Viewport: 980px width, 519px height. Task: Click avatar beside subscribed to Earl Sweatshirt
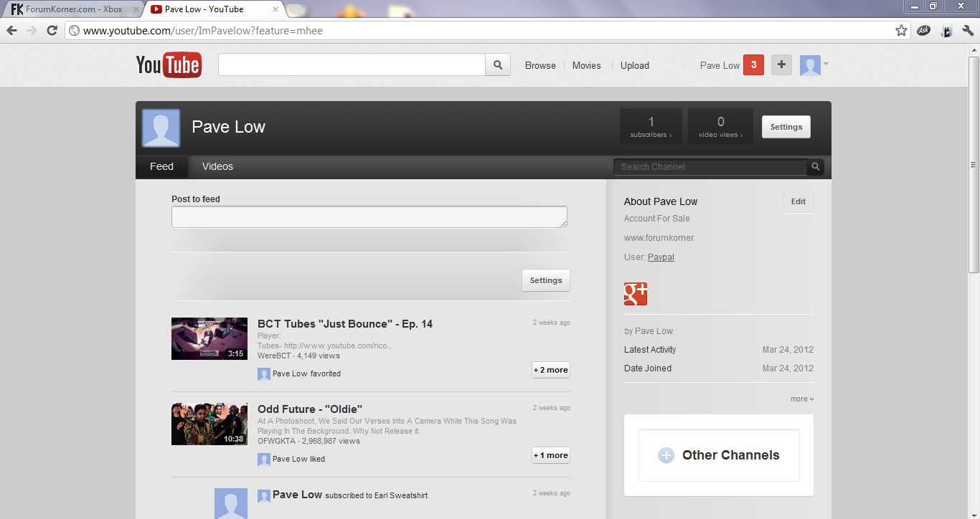point(264,495)
